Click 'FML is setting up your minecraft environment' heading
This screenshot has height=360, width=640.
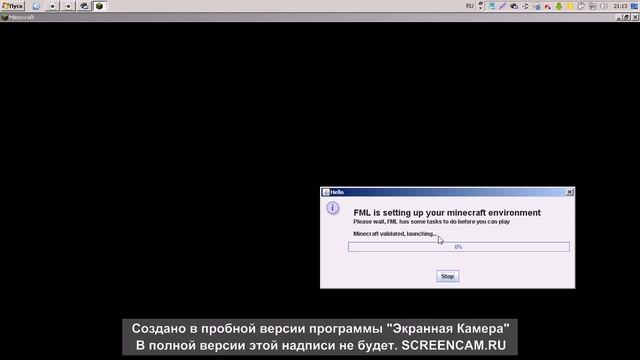coord(447,213)
